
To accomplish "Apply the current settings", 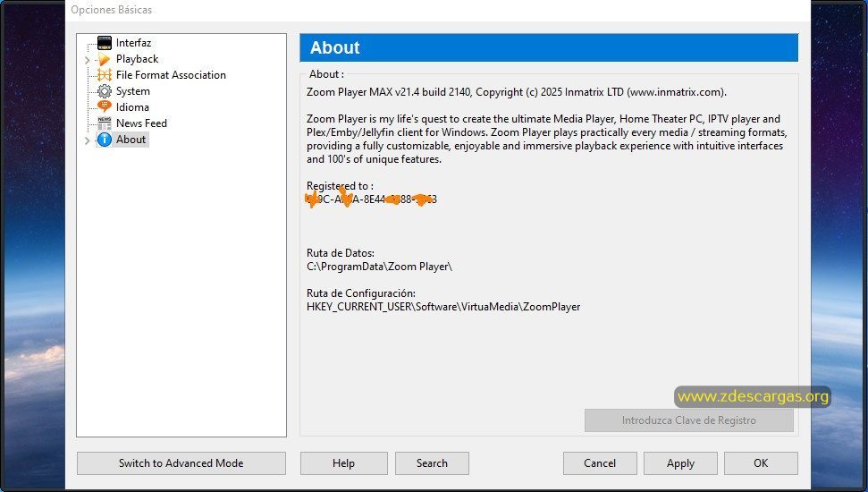I will (680, 463).
